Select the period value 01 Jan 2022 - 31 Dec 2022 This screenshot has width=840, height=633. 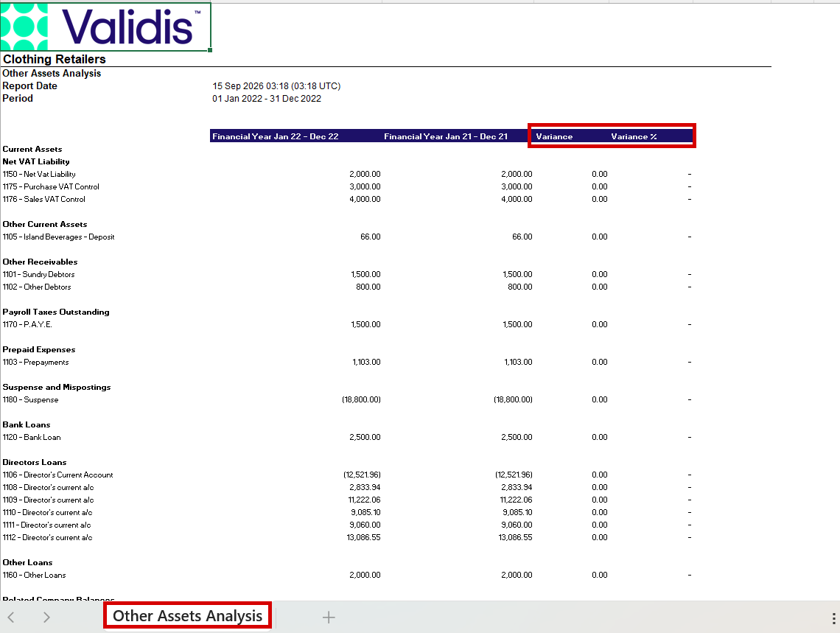pos(267,99)
